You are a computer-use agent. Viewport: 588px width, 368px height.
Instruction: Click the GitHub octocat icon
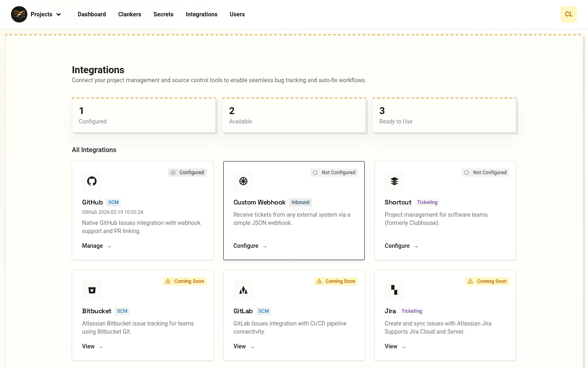click(x=91, y=181)
